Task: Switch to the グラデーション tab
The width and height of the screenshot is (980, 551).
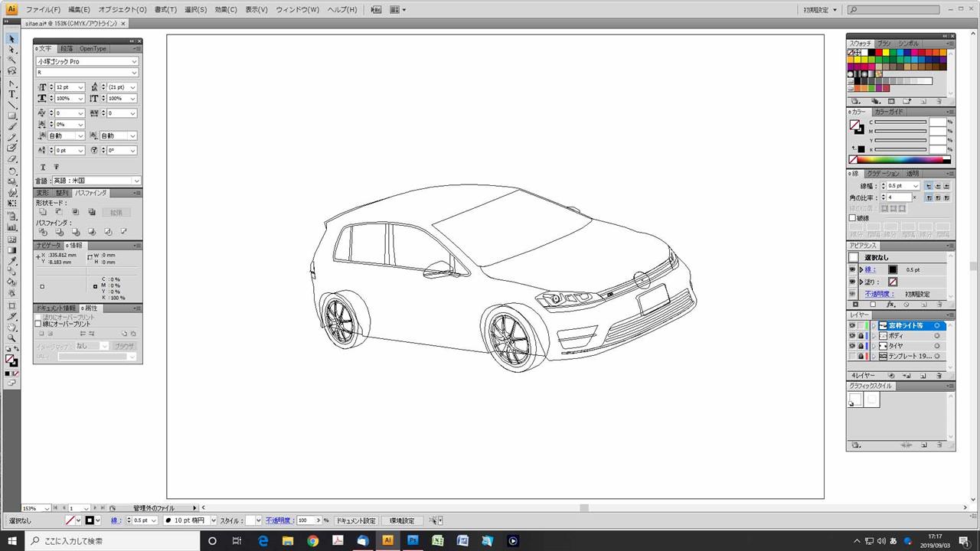Action: (x=883, y=174)
